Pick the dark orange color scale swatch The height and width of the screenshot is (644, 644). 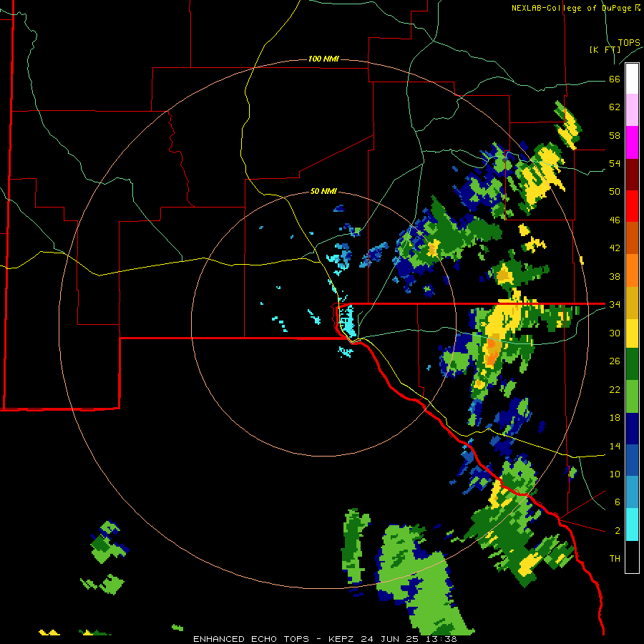click(632, 238)
